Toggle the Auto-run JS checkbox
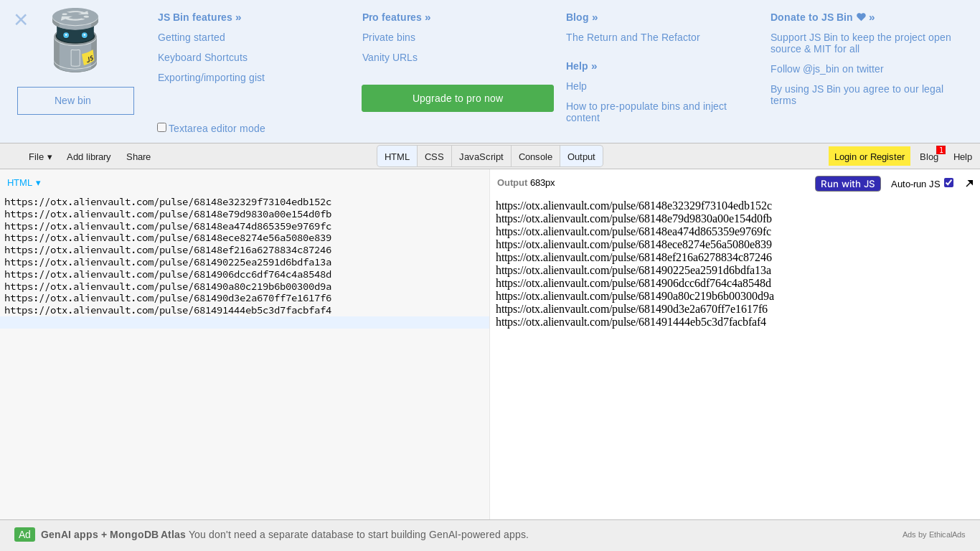 tap(948, 182)
